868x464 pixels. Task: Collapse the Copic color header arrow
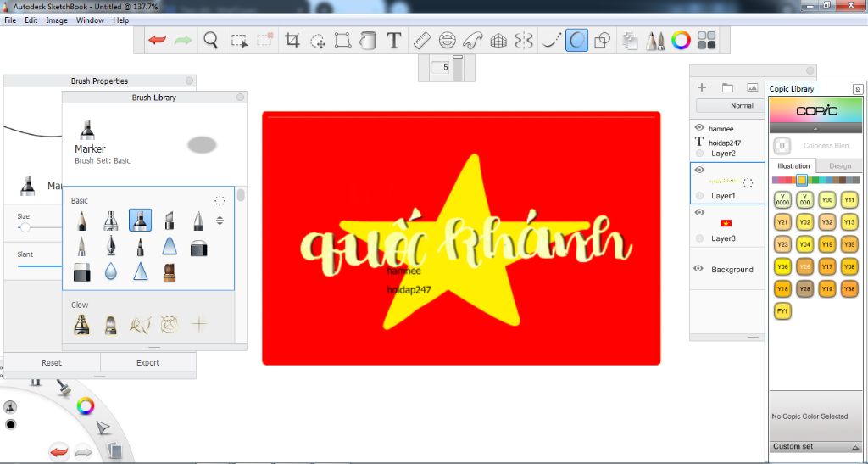(815, 128)
